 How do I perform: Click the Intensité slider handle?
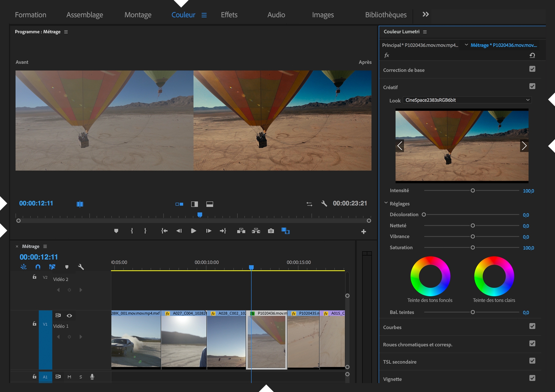coord(473,191)
